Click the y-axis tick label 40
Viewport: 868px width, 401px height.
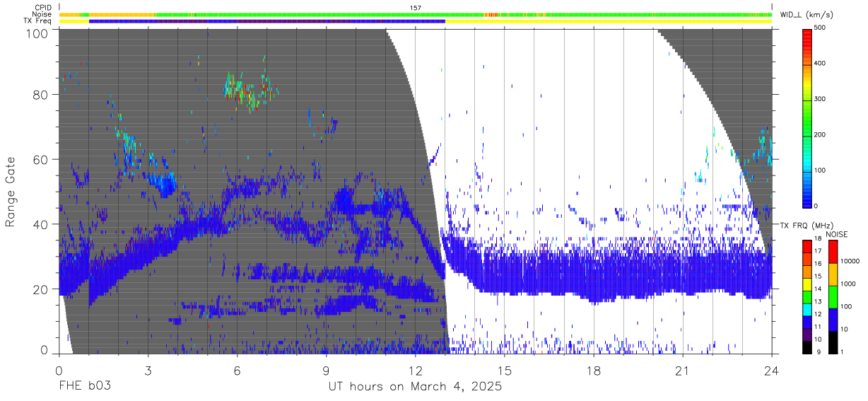tap(41, 224)
